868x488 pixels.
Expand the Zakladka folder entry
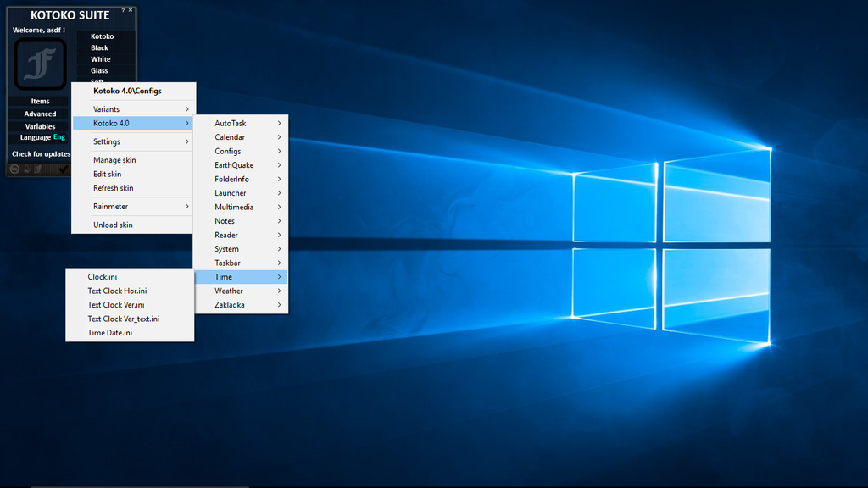click(241, 305)
